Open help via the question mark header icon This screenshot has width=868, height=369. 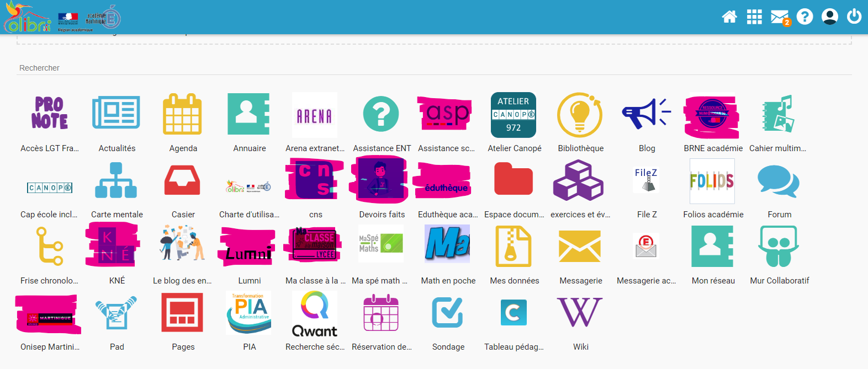point(805,17)
